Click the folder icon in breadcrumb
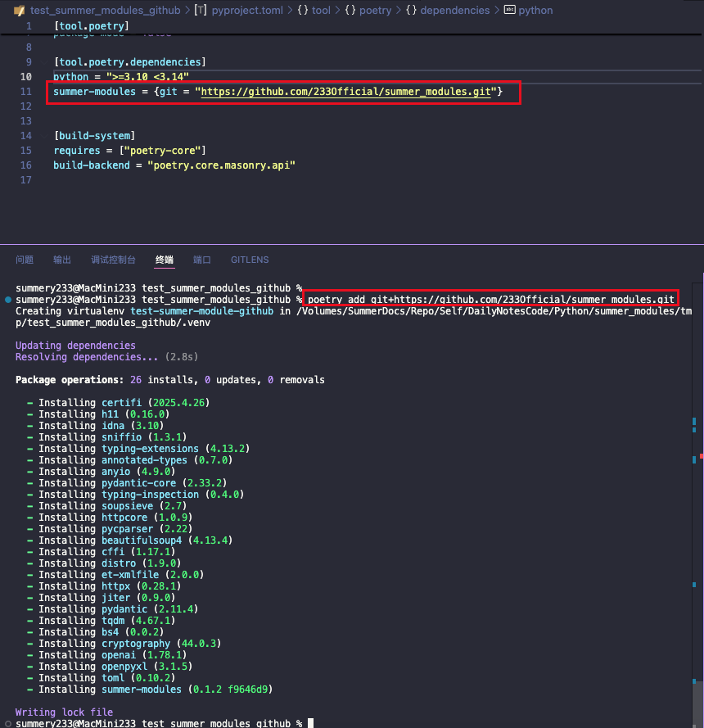 [20, 10]
